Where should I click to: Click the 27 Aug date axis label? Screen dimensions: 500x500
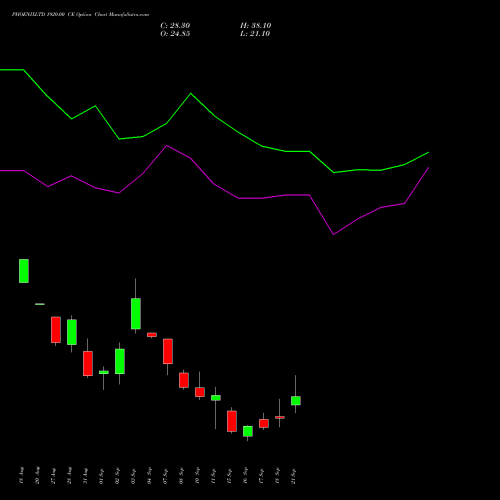[53, 475]
